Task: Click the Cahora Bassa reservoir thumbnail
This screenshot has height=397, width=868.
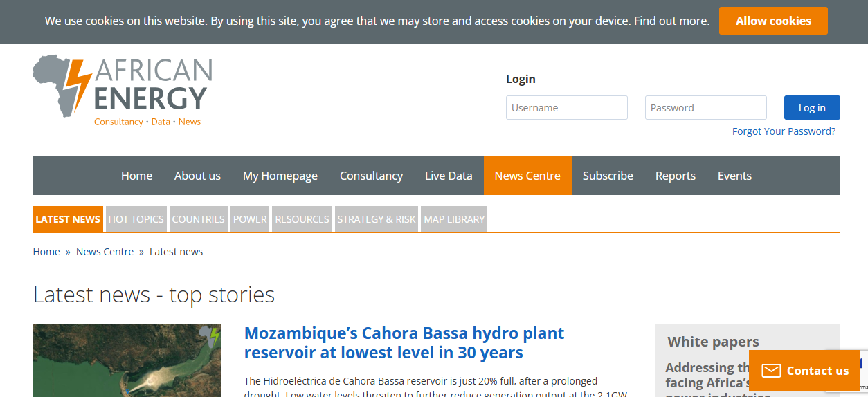Action: 127,360
